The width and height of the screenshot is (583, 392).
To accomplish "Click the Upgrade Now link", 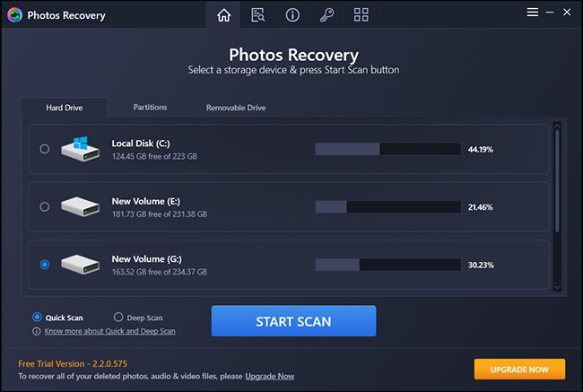I will 271,376.
